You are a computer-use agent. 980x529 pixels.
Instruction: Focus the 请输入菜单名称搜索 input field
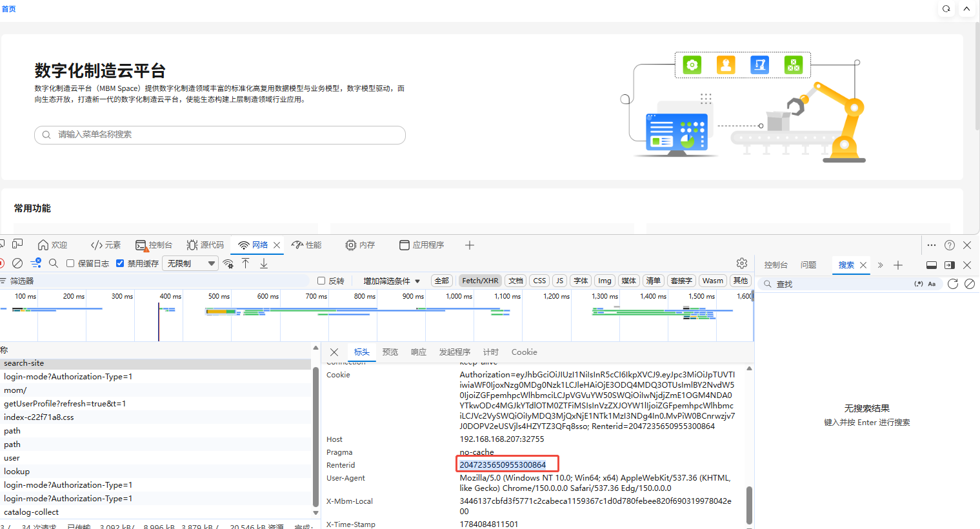[x=220, y=135]
